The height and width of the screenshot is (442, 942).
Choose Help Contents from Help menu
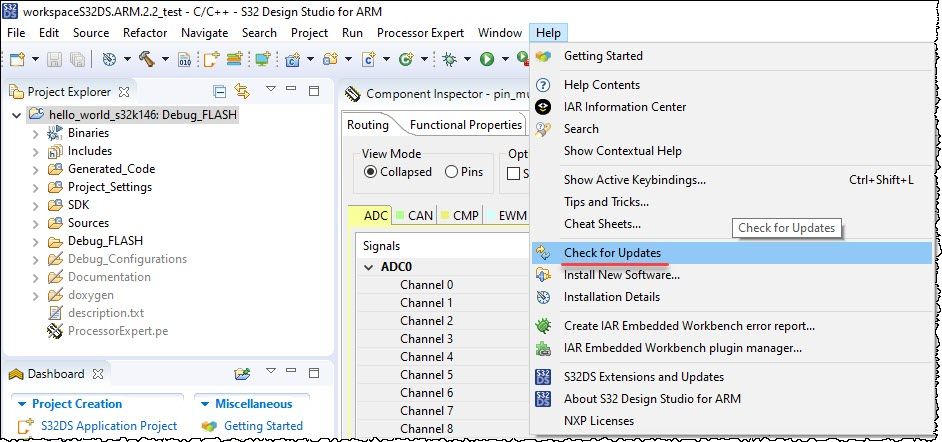point(731,85)
